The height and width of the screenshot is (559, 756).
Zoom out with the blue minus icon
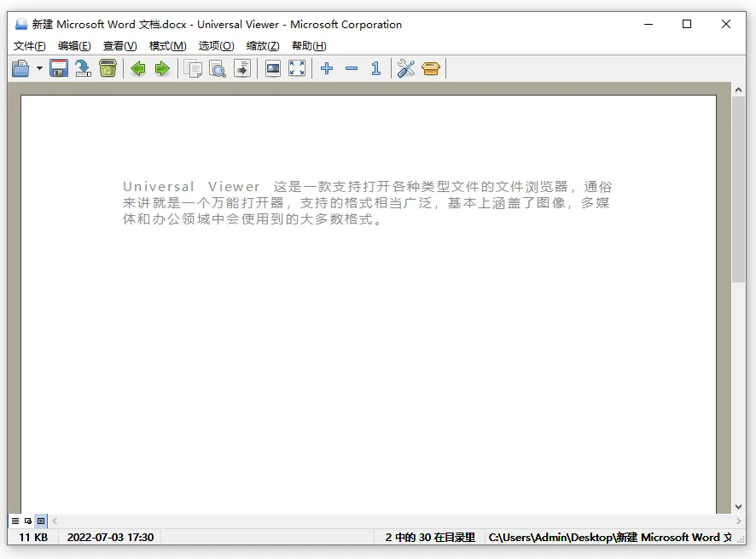point(352,68)
